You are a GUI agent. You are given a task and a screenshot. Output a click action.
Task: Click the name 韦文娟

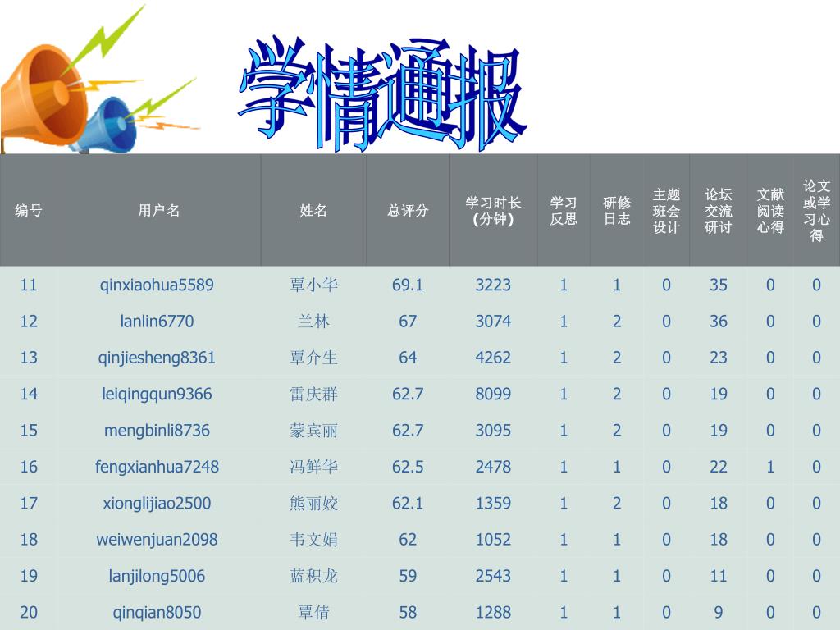click(x=313, y=540)
